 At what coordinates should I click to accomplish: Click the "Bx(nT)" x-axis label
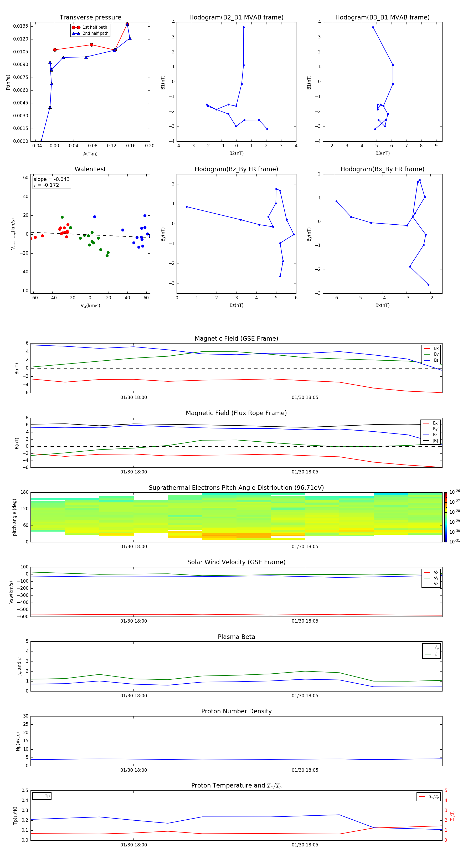tap(382, 305)
